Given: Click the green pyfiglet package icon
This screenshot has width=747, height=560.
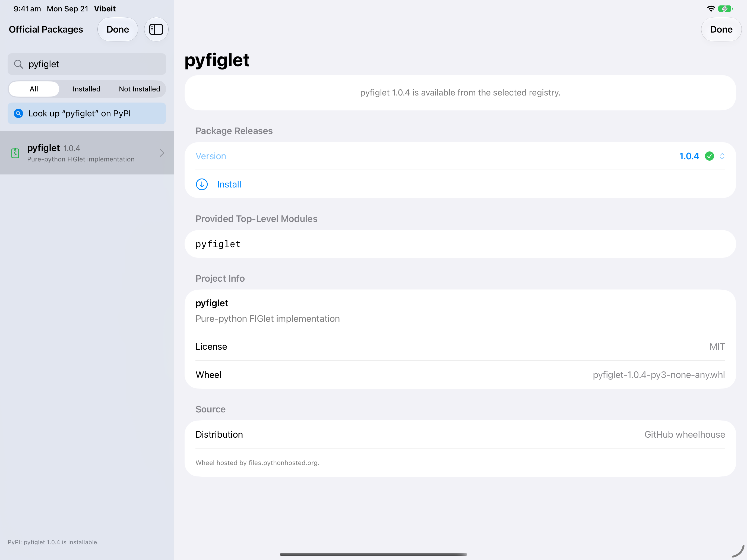Looking at the screenshot, I should point(15,153).
